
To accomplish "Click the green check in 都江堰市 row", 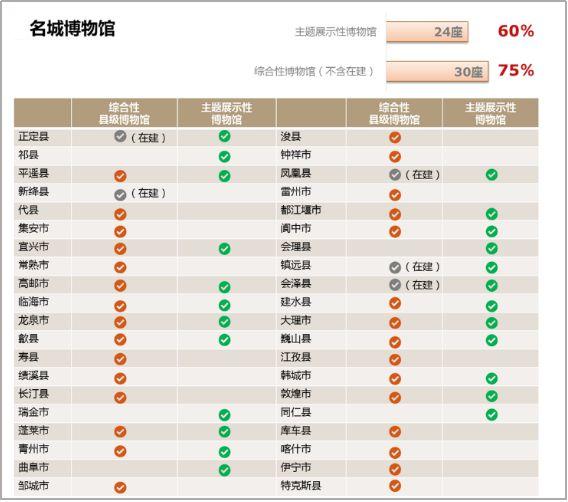I will (492, 214).
